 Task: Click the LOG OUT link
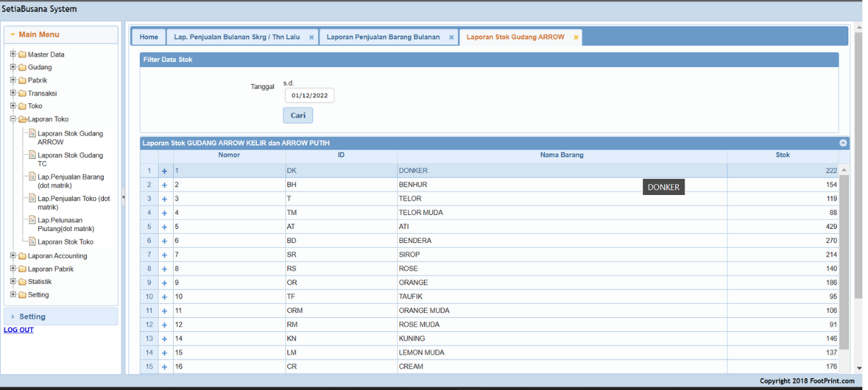pyautogui.click(x=18, y=330)
